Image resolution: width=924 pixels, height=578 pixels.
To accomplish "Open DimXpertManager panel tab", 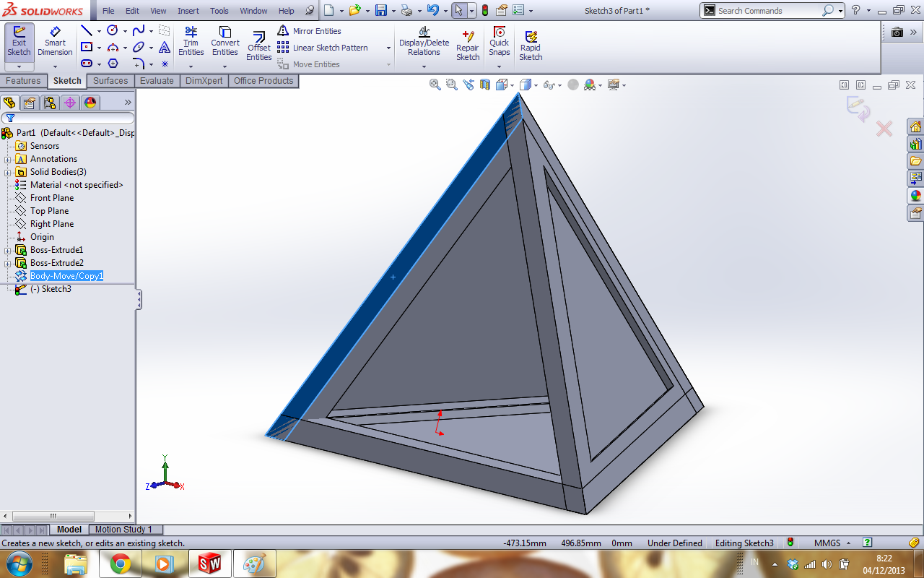I will [70, 103].
